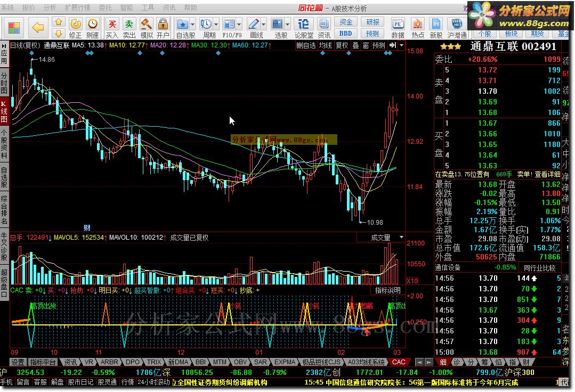Screen dimensions: 575x392
Task: Expand the 自选股 dropdown arrow
Action: pyautogui.click(x=192, y=24)
